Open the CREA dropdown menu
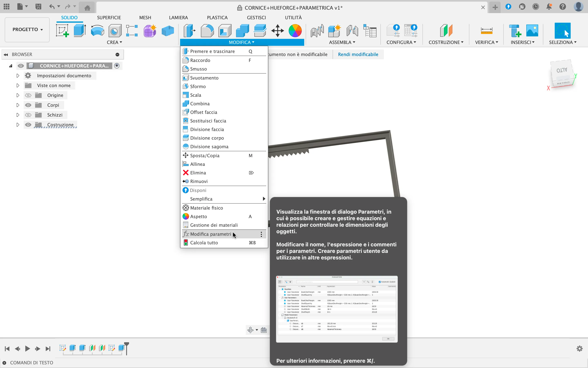 pos(115,42)
